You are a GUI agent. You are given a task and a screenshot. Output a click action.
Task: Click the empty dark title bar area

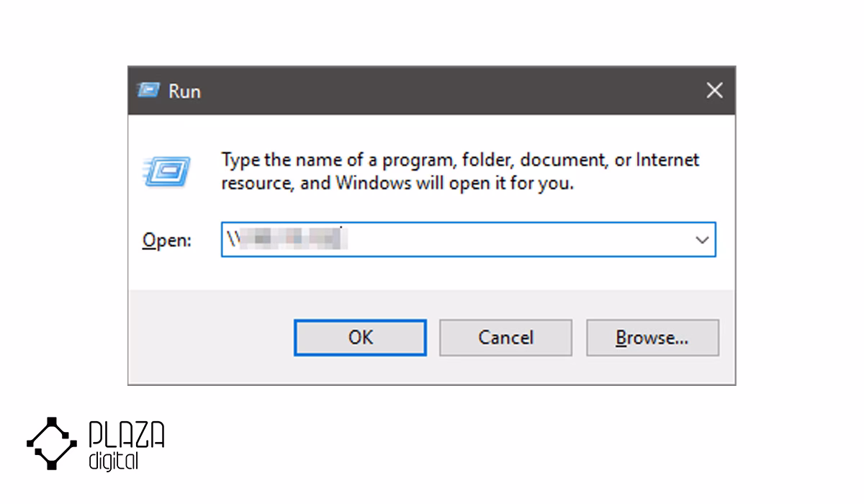pos(446,91)
